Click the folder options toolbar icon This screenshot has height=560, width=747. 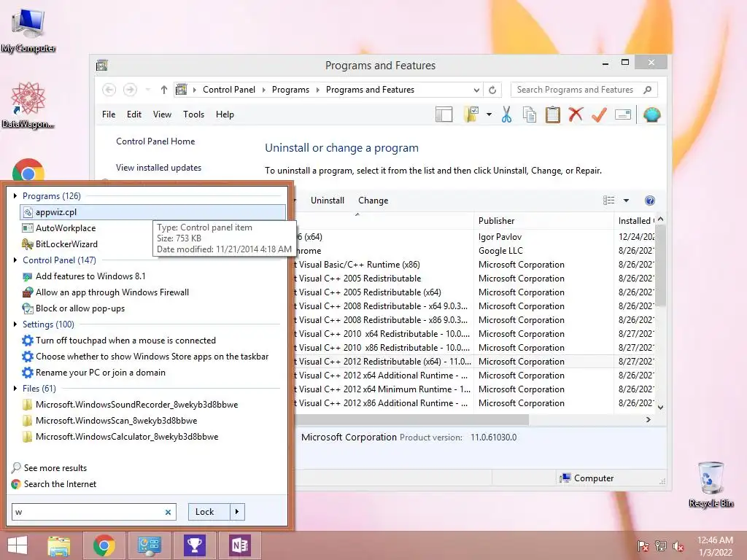tap(471, 114)
